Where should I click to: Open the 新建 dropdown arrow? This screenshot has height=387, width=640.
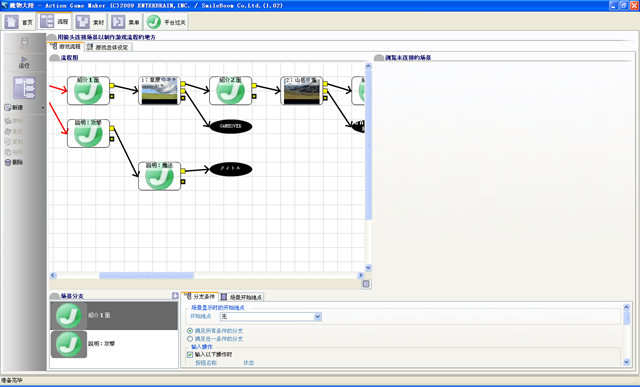[43, 108]
